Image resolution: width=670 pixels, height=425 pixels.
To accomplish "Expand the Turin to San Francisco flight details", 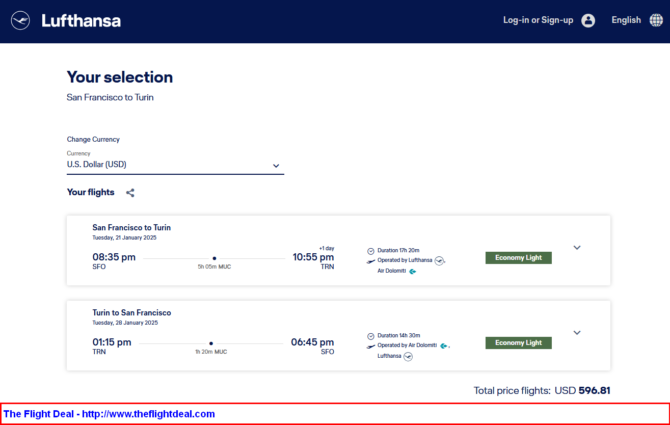I will (577, 333).
